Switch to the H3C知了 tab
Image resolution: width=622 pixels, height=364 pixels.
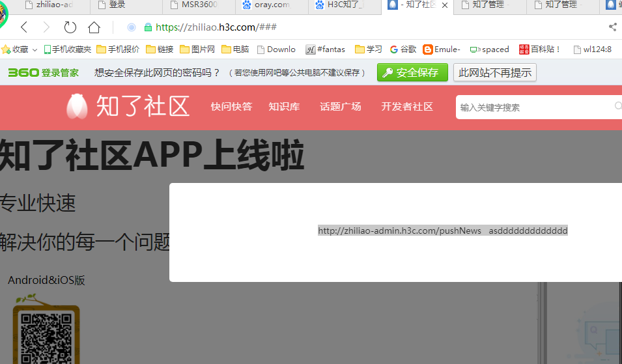tap(345, 5)
